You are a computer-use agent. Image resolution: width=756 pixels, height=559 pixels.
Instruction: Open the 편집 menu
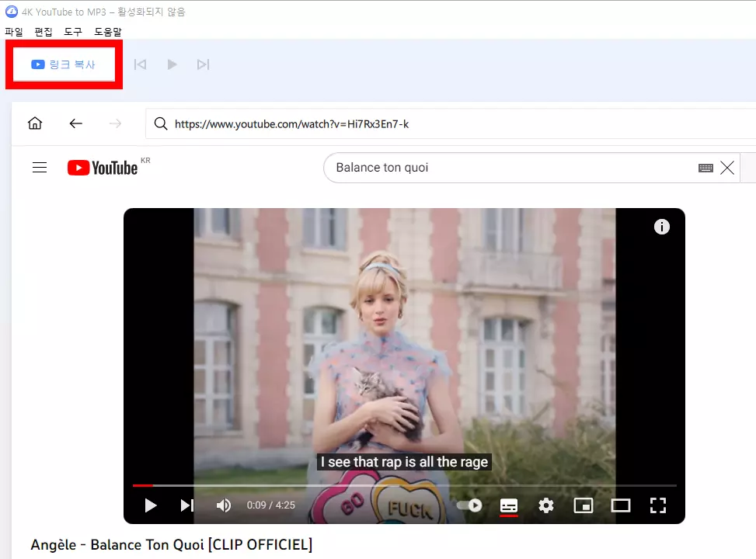coord(44,32)
